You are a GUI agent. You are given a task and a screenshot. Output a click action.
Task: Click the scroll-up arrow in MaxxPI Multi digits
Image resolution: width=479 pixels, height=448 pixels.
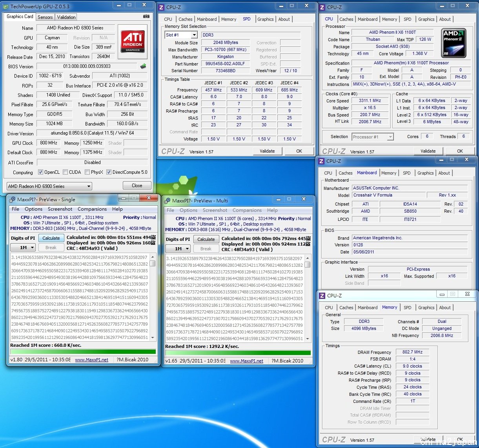308,258
